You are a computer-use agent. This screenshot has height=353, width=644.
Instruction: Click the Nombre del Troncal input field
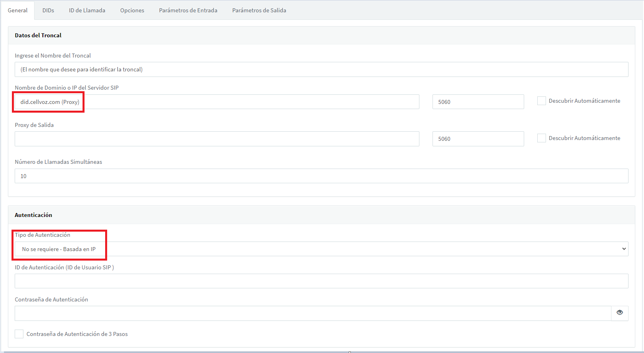click(x=321, y=69)
